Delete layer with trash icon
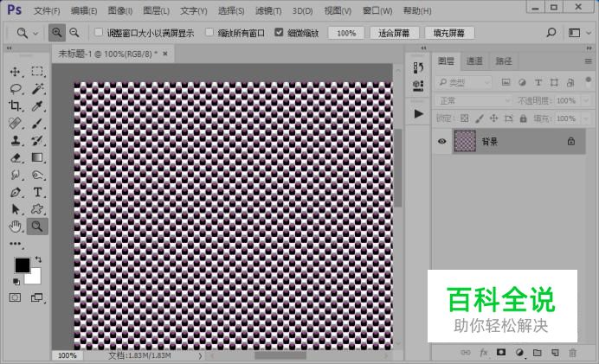This screenshot has width=599, height=364. (572, 353)
